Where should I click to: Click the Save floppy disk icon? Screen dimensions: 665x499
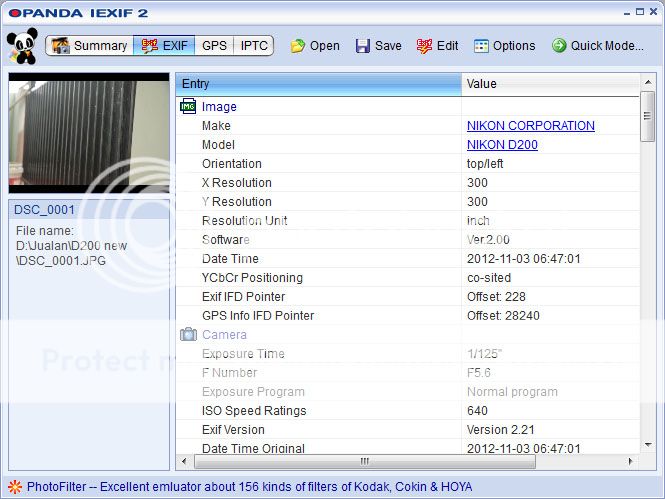pos(362,46)
